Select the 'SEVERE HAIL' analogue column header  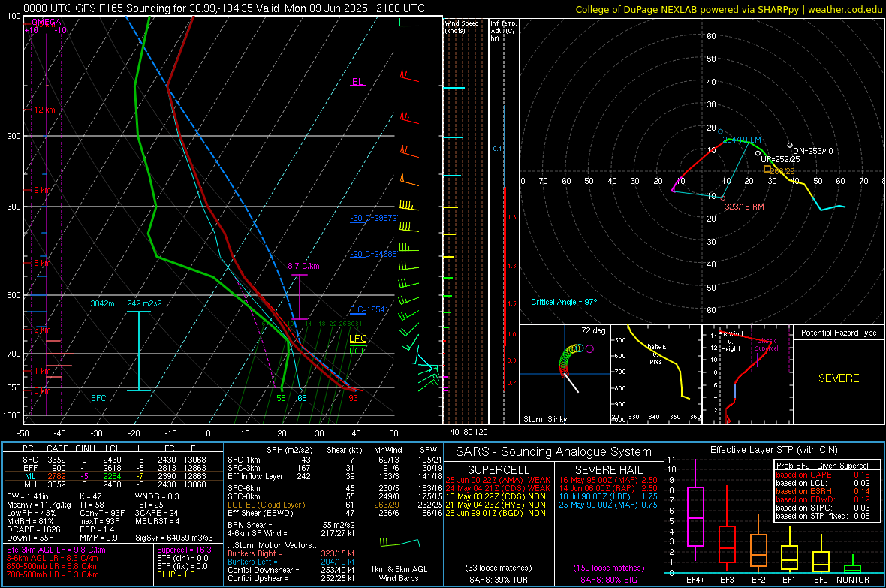point(608,470)
